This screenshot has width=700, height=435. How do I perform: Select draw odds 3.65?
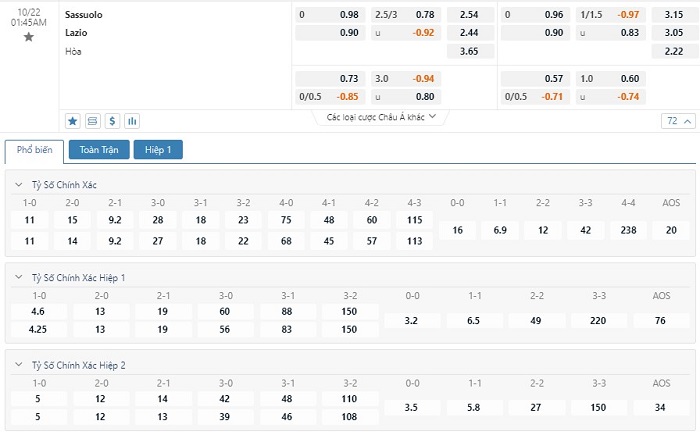click(x=469, y=51)
